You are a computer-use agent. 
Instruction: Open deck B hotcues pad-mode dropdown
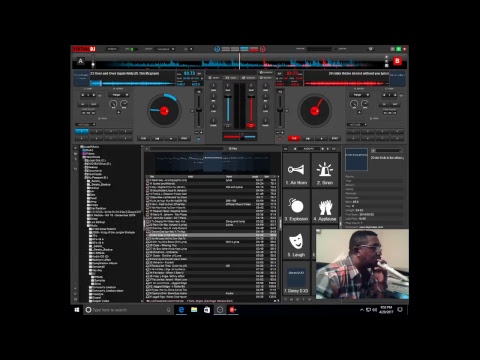point(357,125)
